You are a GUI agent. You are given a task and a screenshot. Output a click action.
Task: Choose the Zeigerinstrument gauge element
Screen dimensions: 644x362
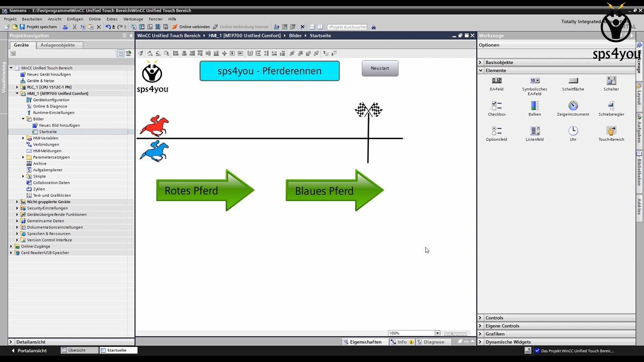pyautogui.click(x=573, y=106)
